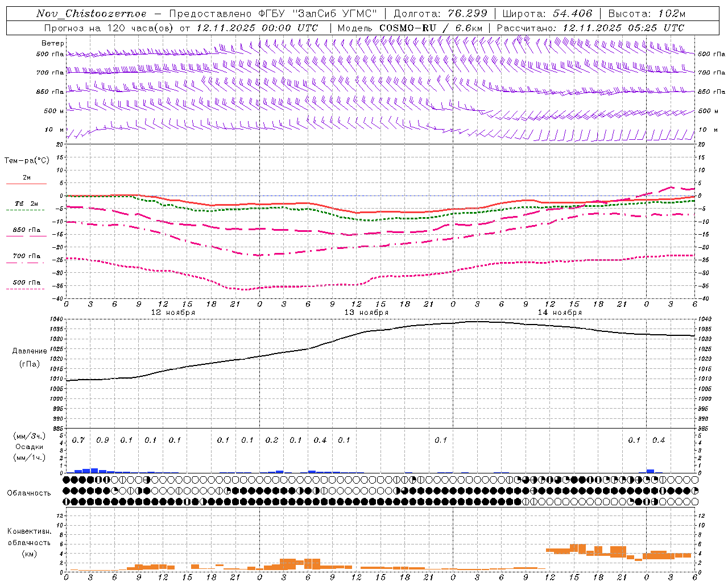Click the Td 2м legend label
728x582 pixels.
click(x=27, y=203)
